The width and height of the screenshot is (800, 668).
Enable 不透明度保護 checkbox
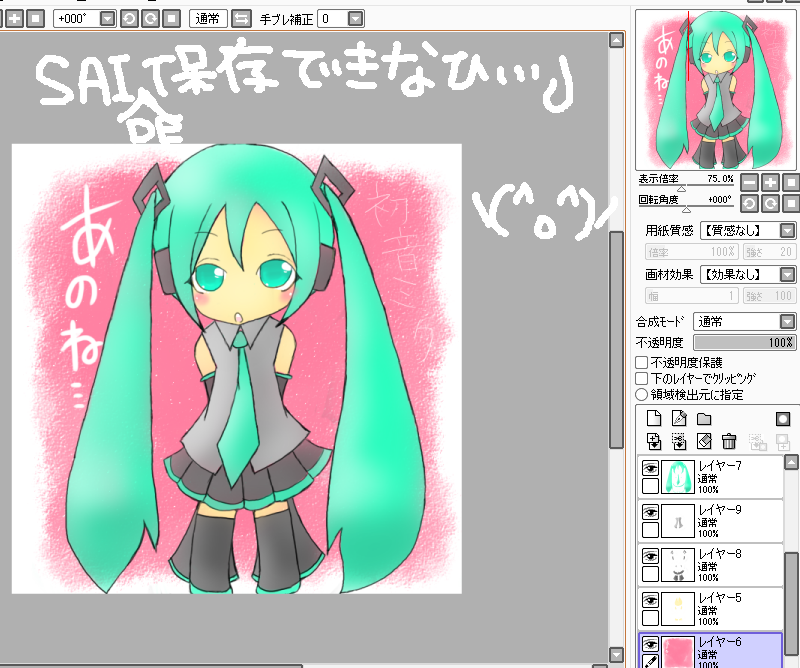(641, 362)
